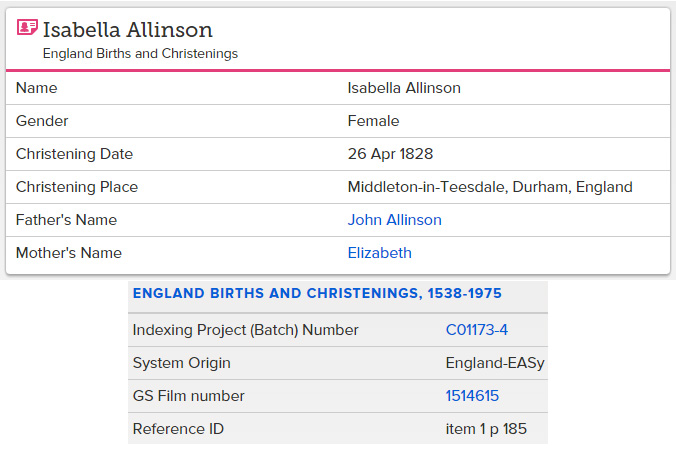Select Middleton-in-Teesdale, Durham, England place text
This screenshot has height=450, width=676.
pyautogui.click(x=490, y=187)
